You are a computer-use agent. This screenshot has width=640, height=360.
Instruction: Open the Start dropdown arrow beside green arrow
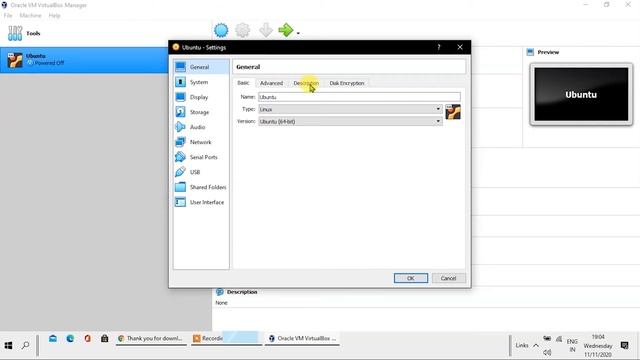coord(298,33)
